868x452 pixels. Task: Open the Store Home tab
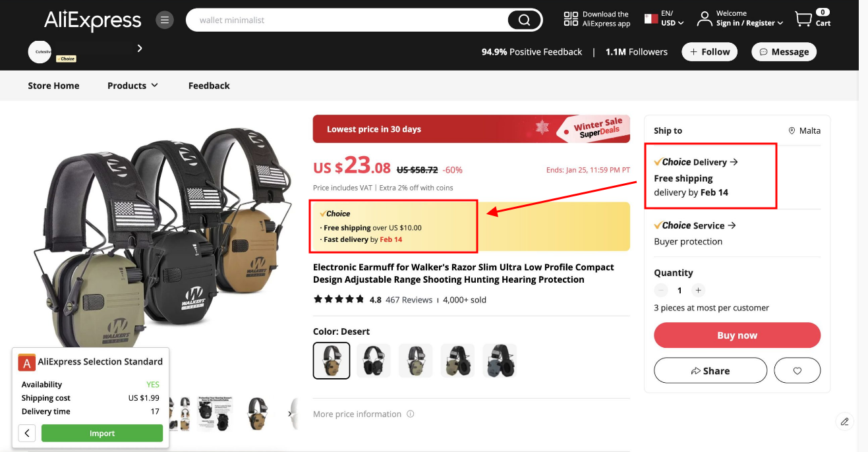pyautogui.click(x=53, y=86)
